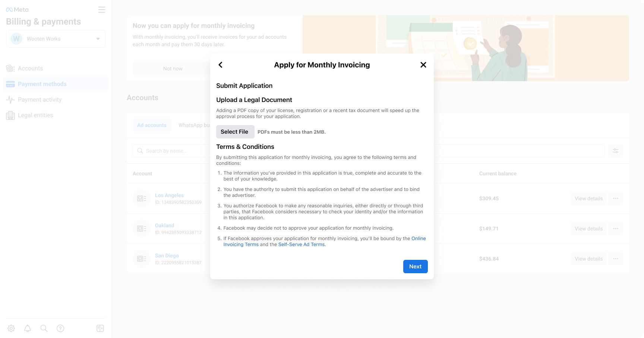The height and width of the screenshot is (338, 644).
Task: Open settings gear icon in sidebar footer
Action: (11, 328)
